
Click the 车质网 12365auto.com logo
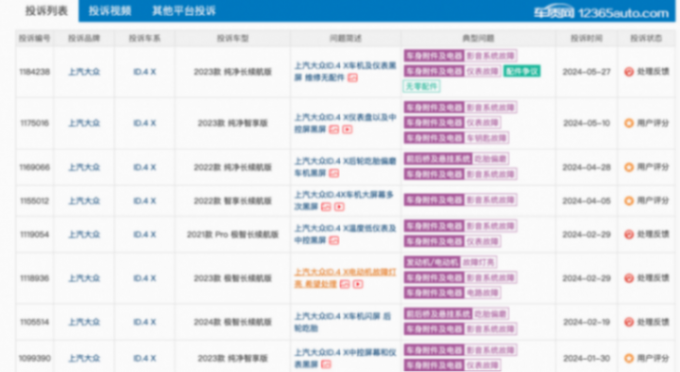(601, 12)
